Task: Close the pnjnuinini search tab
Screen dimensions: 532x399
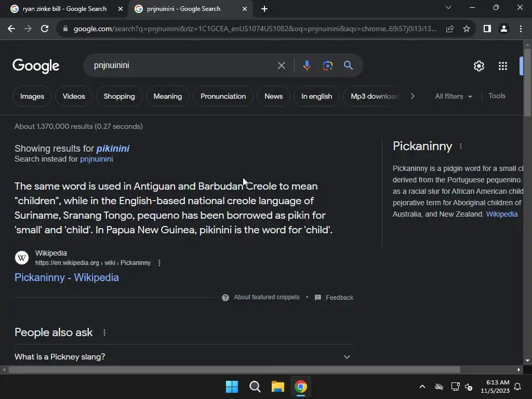Action: pyautogui.click(x=245, y=9)
